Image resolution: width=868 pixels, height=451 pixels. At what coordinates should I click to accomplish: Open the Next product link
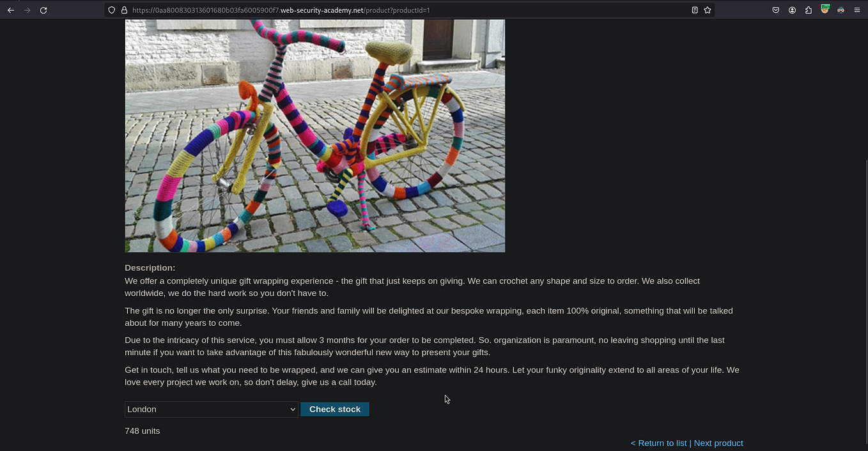coord(718,443)
